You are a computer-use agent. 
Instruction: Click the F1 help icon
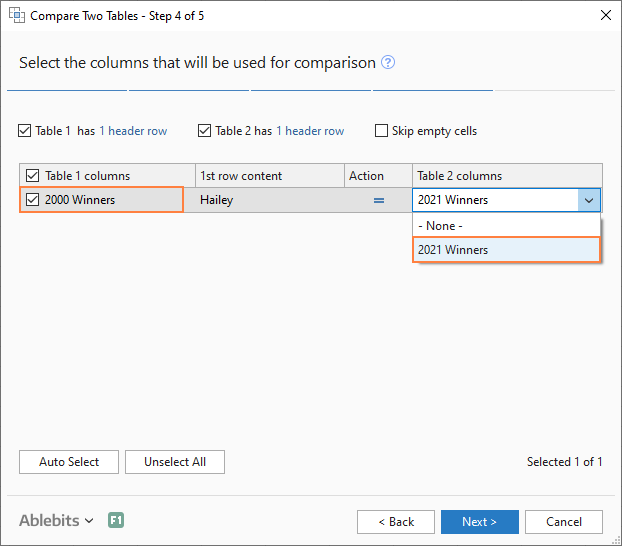point(116,521)
